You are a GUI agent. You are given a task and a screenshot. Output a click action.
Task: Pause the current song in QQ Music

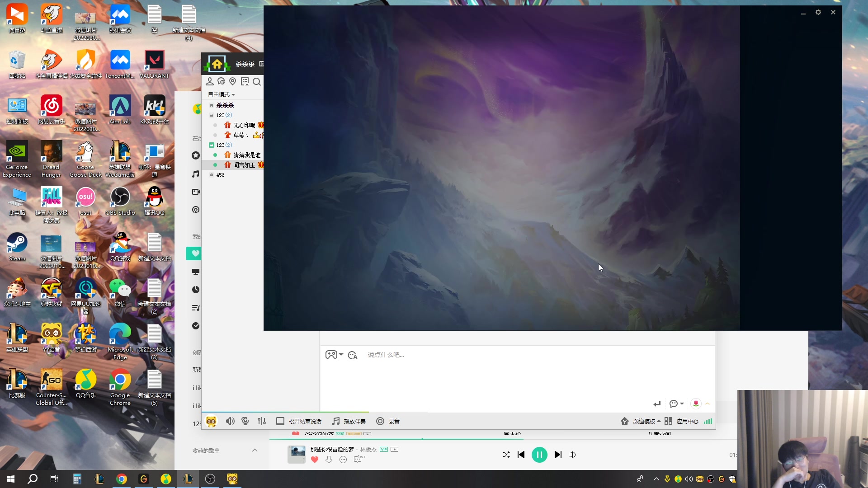click(539, 455)
